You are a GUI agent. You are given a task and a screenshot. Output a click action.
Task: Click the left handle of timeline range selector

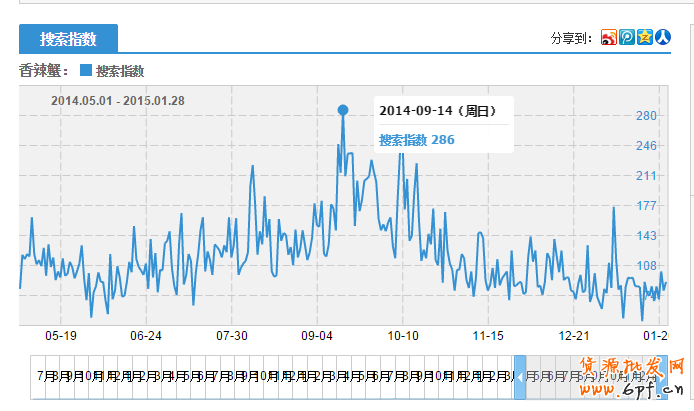519,377
